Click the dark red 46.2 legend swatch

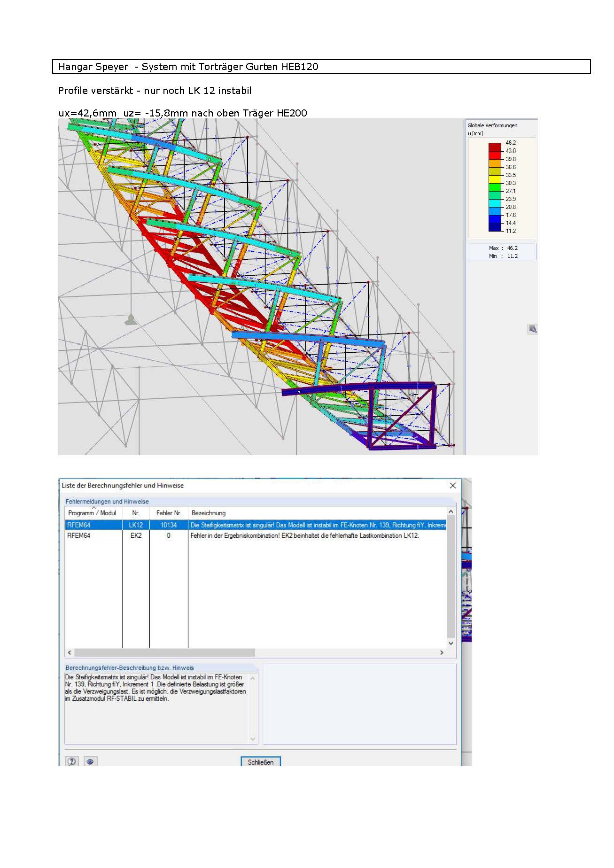pyautogui.click(x=495, y=147)
